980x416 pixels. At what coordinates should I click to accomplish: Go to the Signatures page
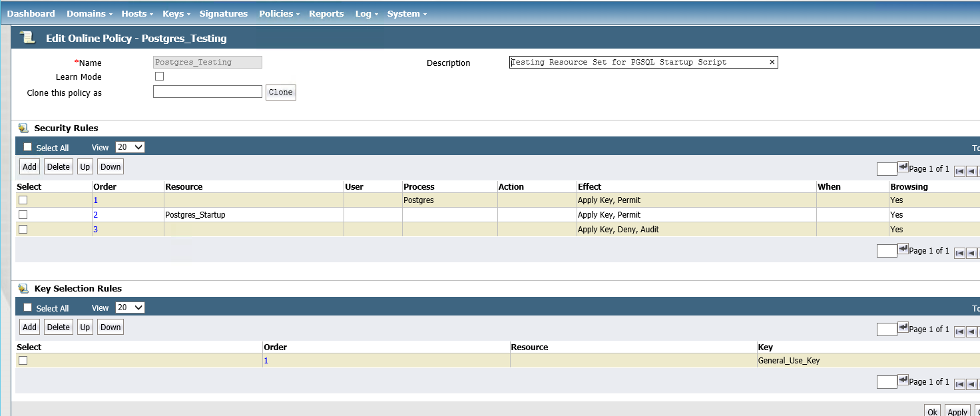[223, 13]
